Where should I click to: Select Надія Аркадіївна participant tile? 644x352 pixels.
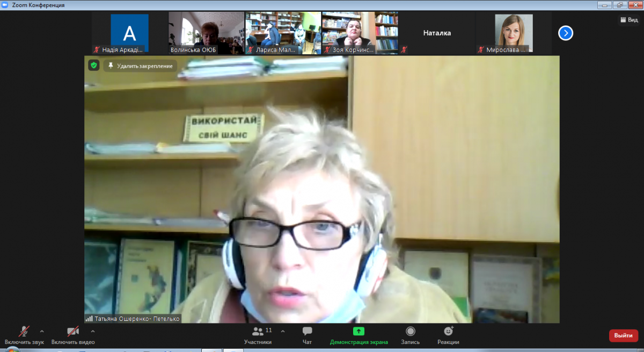click(x=129, y=33)
